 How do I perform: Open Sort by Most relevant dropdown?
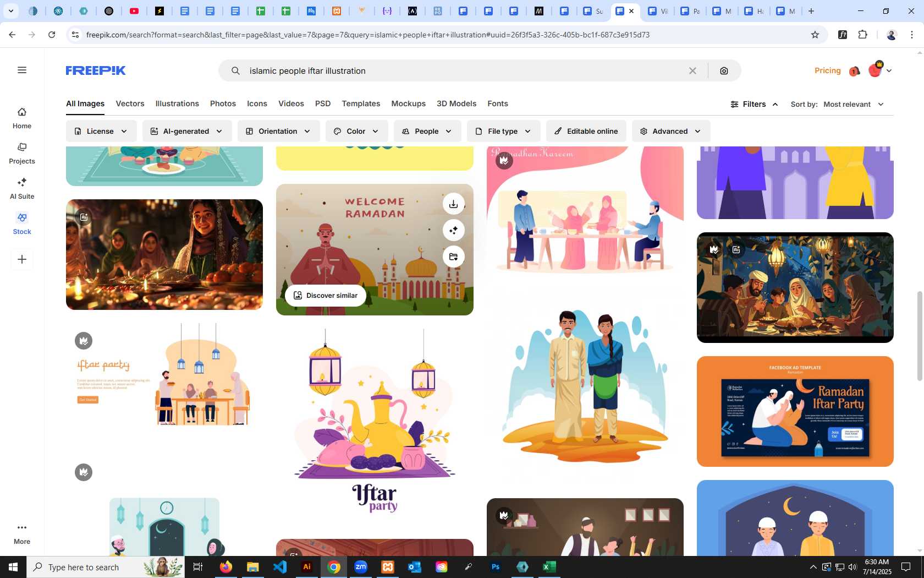point(853,104)
